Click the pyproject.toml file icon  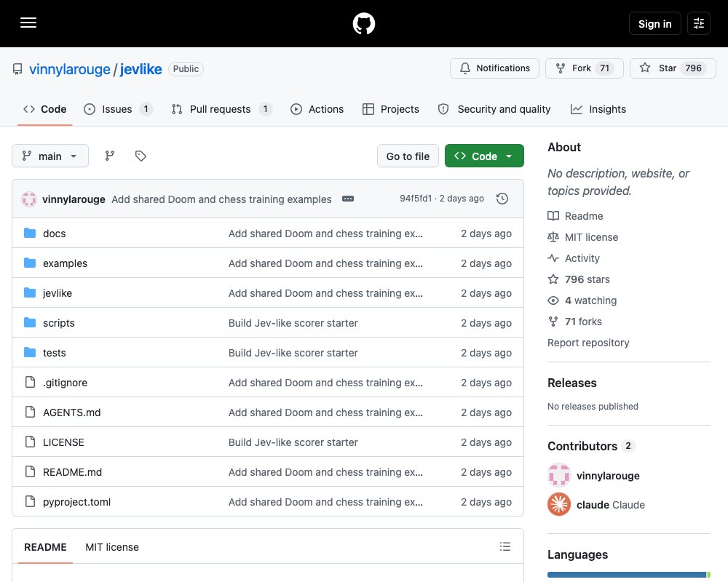click(x=30, y=502)
